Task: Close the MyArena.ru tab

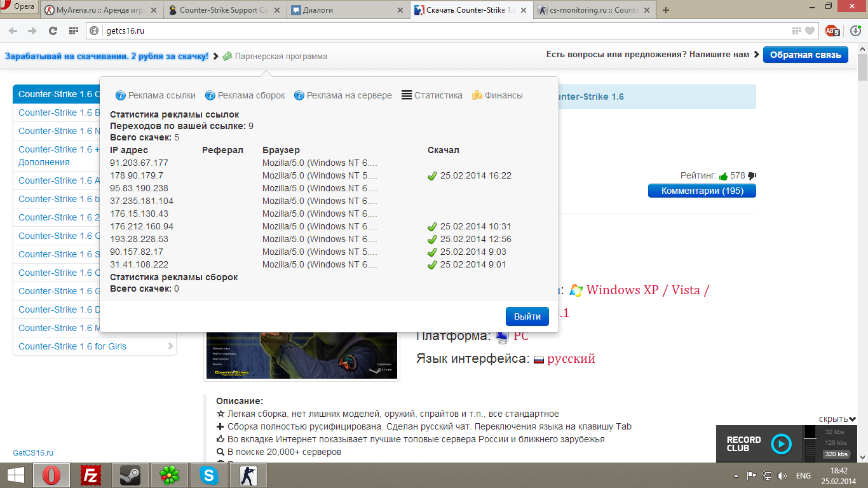Action: click(x=153, y=10)
